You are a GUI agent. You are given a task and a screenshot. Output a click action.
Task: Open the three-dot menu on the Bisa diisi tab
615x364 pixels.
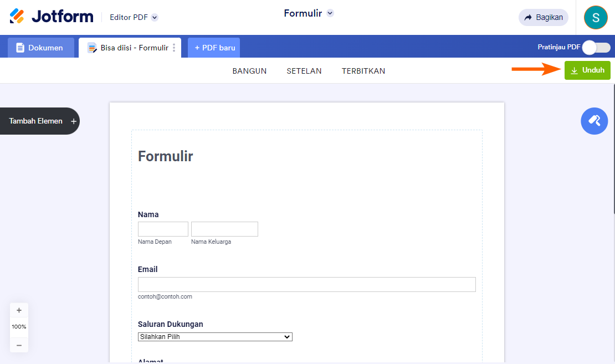(x=174, y=48)
